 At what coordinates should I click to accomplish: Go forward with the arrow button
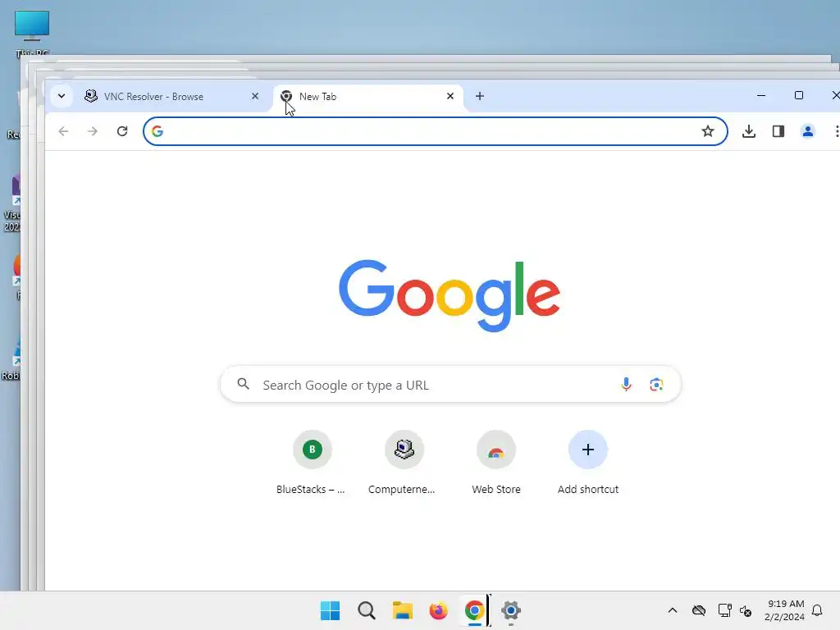coord(93,131)
